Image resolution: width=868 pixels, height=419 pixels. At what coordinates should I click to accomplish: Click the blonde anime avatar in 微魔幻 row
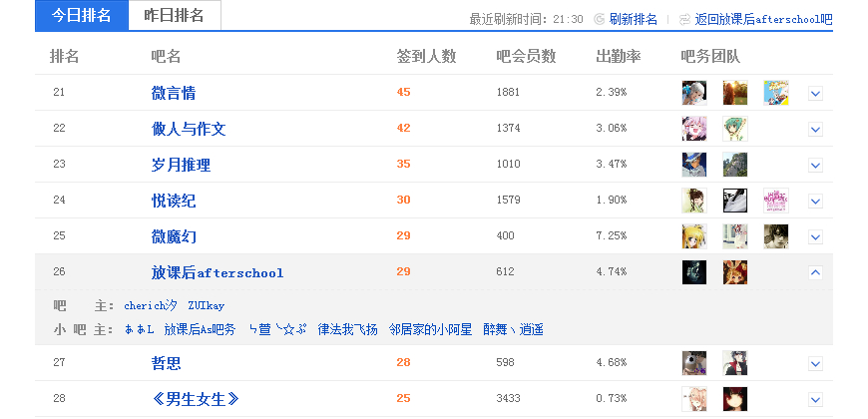click(x=694, y=236)
